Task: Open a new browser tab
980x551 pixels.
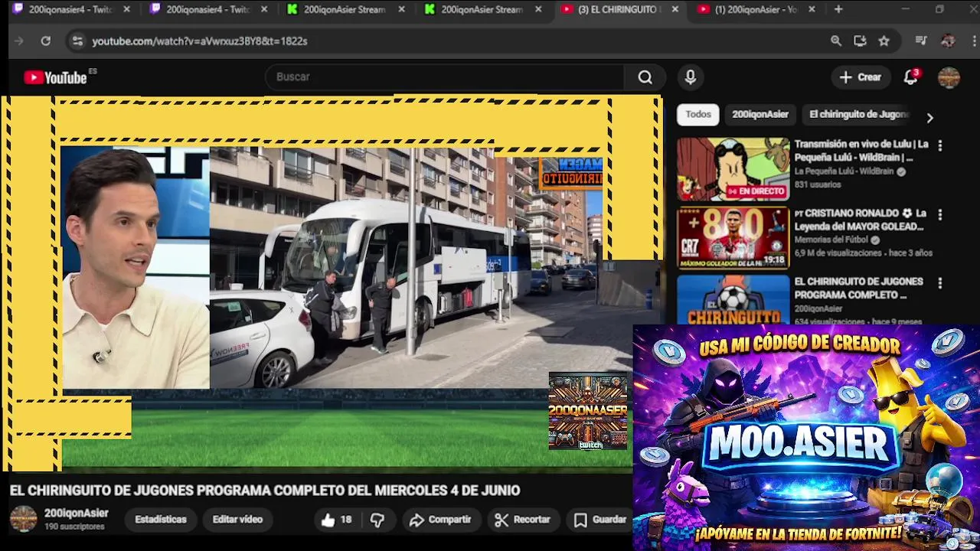Action: pos(838,9)
